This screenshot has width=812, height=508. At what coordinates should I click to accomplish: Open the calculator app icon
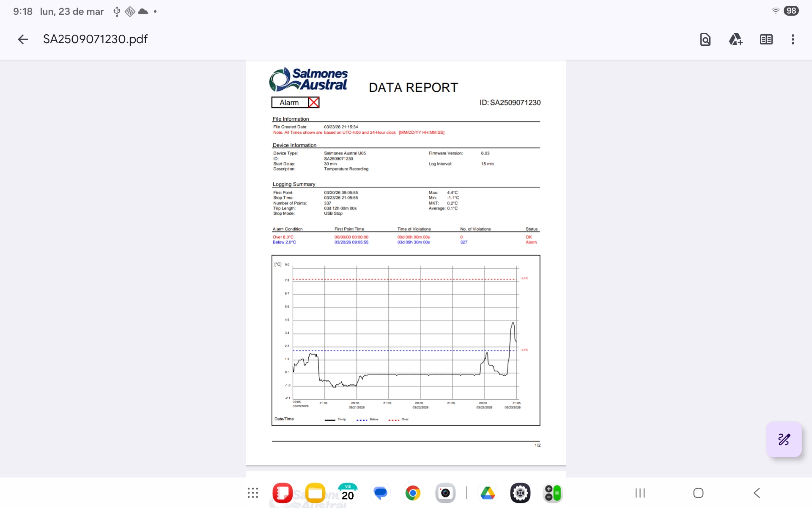tap(552, 493)
